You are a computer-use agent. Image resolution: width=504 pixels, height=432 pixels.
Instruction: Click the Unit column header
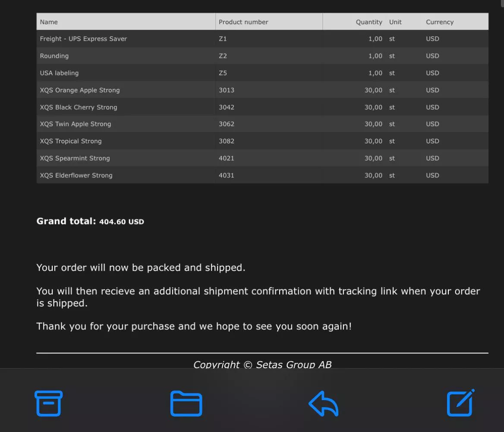[x=395, y=22]
